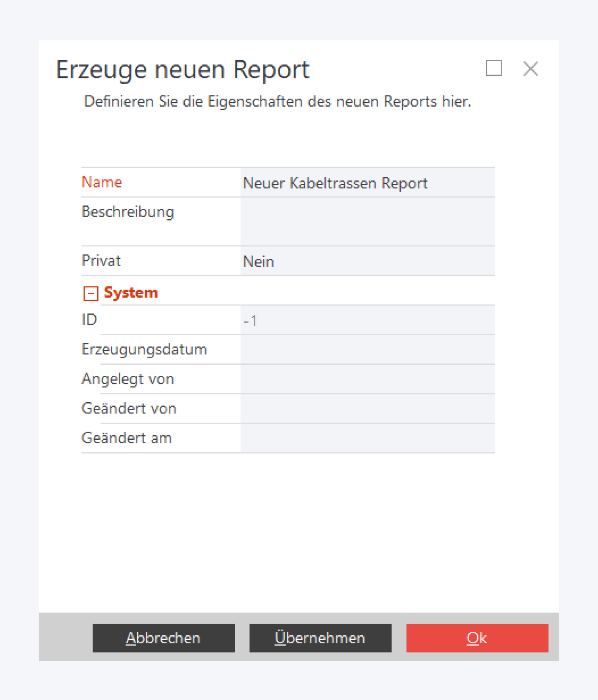Click the Übernehmen button
Screen dimensions: 598x700
[x=320, y=638]
